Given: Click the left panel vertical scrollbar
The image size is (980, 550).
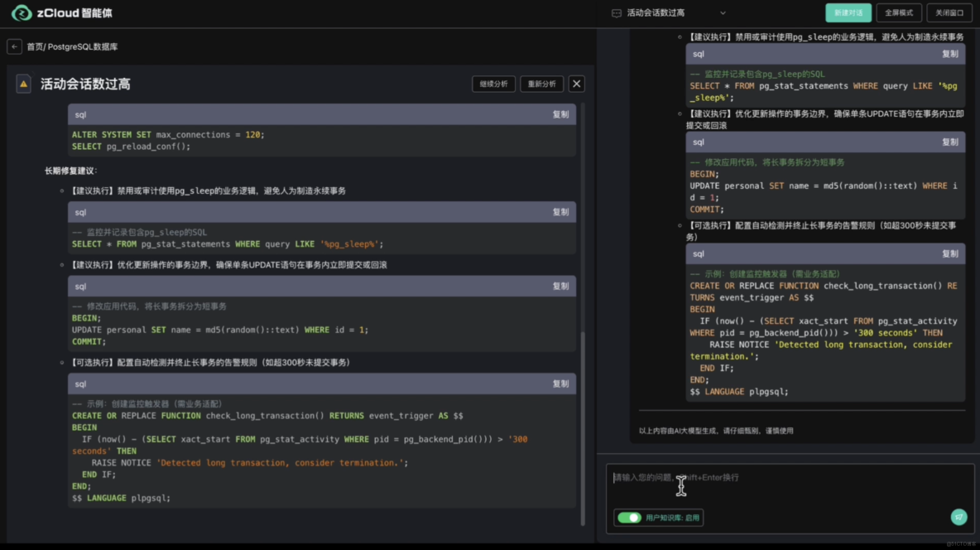Looking at the screenshot, I should pyautogui.click(x=584, y=428).
